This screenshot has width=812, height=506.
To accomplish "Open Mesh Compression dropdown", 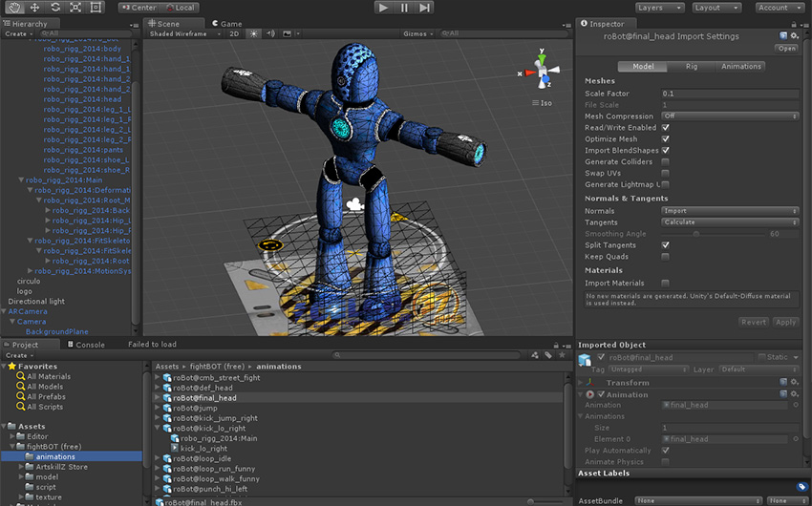I will [x=730, y=116].
